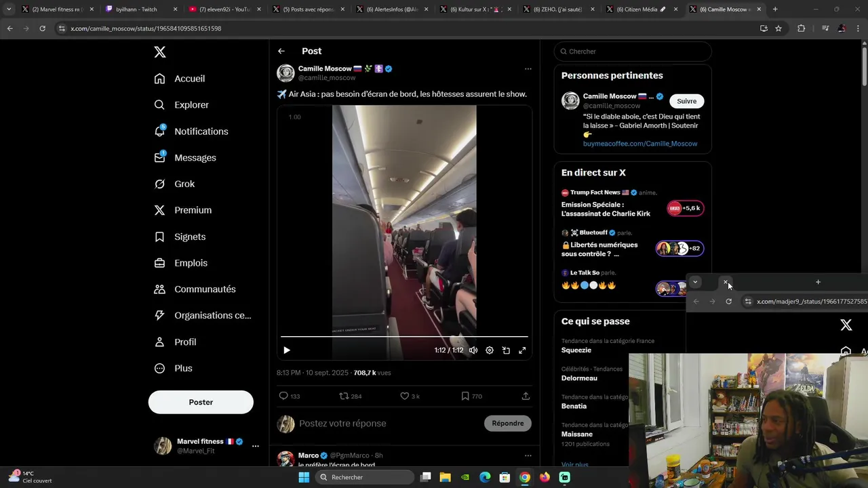868x488 pixels.
Task: Open the Bluetouff Libertés numériques space
Action: click(633, 244)
